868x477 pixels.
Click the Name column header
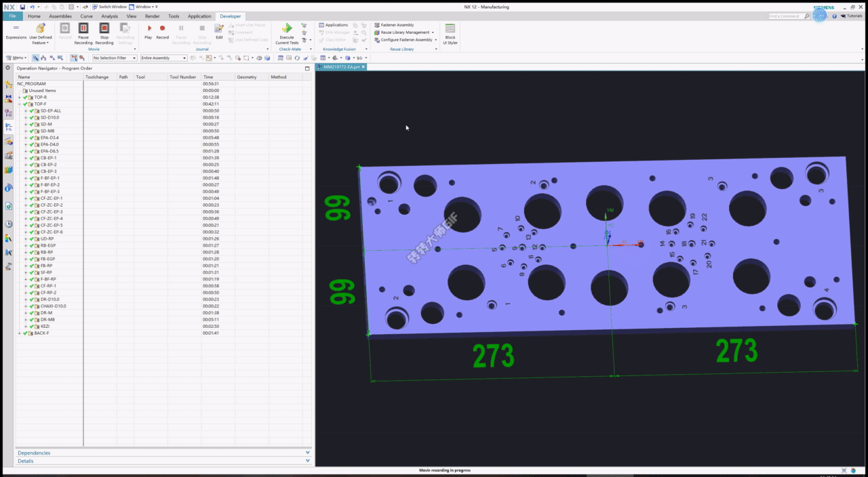(x=50, y=77)
